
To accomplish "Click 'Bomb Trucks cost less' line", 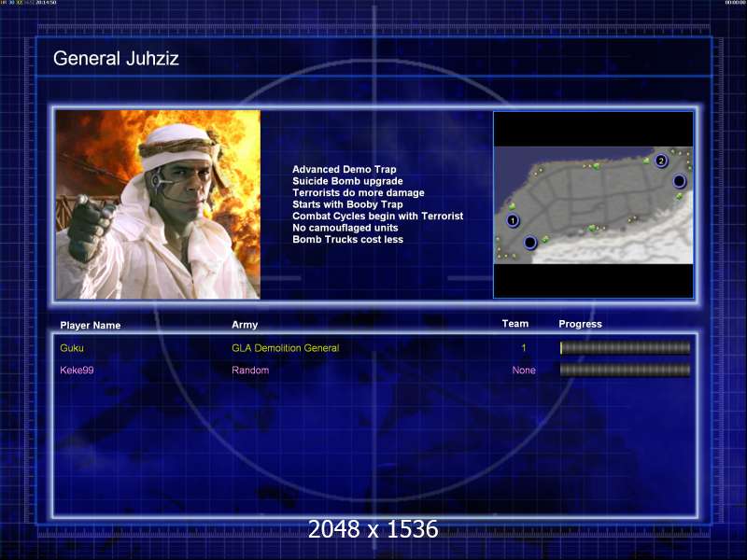I will click(347, 239).
